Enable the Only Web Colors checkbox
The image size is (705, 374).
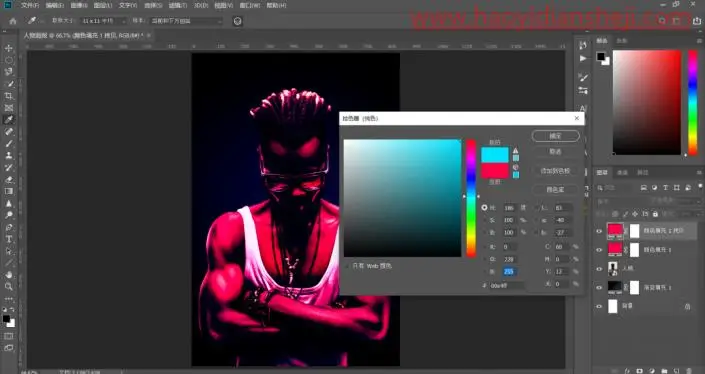pyautogui.click(x=347, y=266)
